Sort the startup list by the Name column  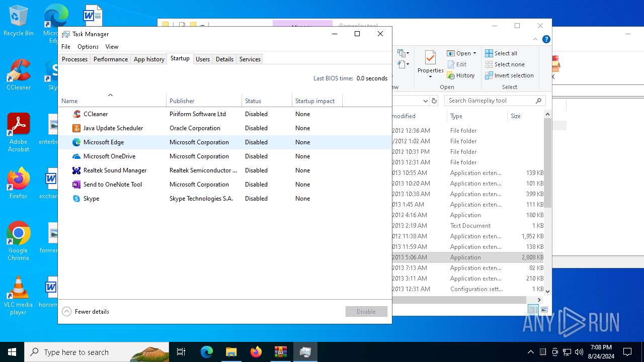(x=112, y=101)
